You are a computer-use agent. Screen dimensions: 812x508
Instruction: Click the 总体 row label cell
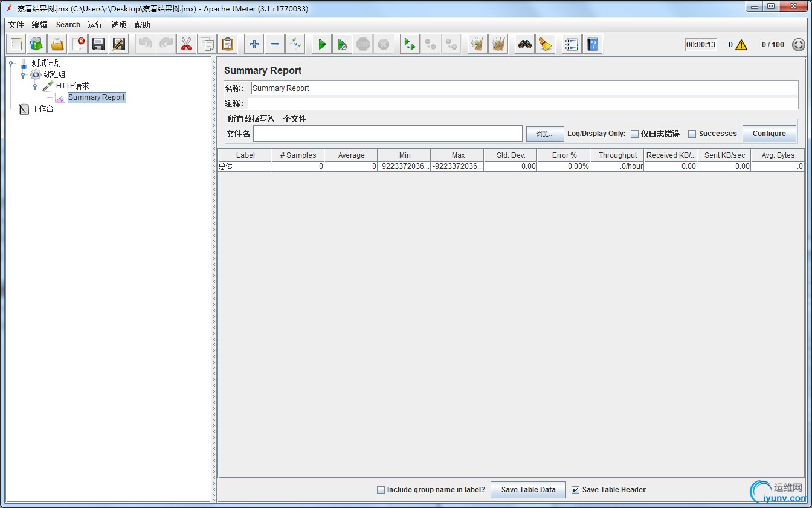click(245, 166)
